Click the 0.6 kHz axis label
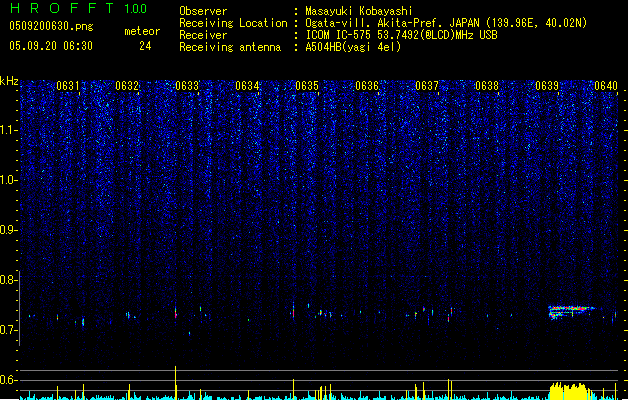This screenshot has height=400, width=629. (9, 380)
